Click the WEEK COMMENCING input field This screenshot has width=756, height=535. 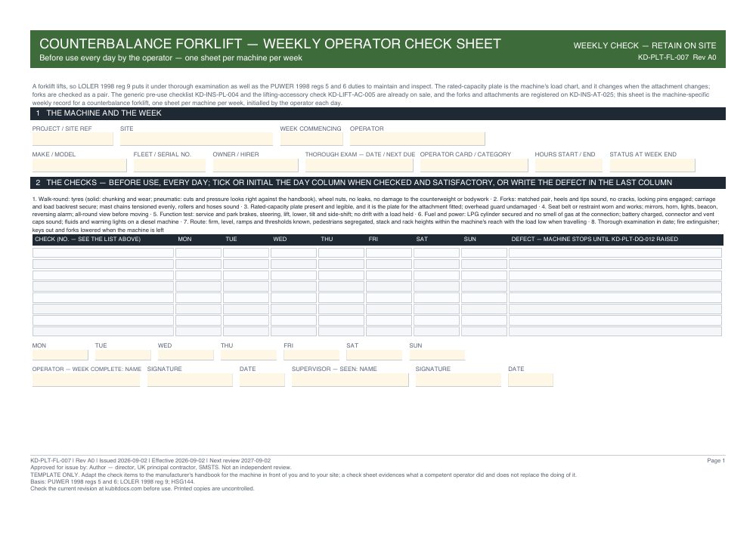(311, 139)
